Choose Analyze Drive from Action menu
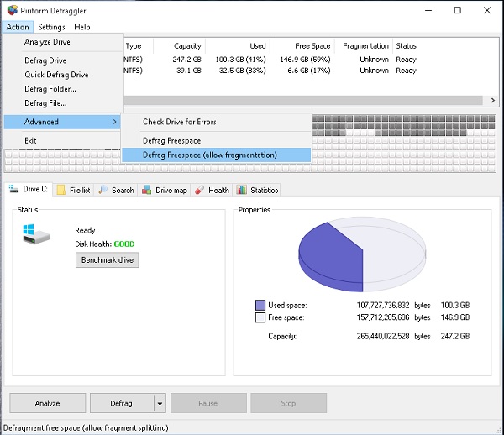 click(x=47, y=42)
